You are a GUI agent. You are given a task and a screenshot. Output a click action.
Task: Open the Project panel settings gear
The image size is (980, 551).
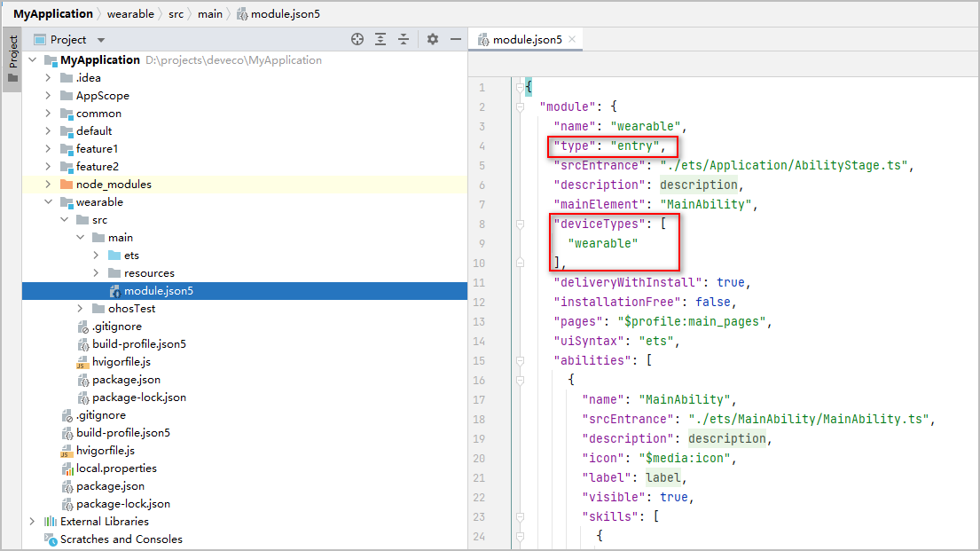pos(433,39)
